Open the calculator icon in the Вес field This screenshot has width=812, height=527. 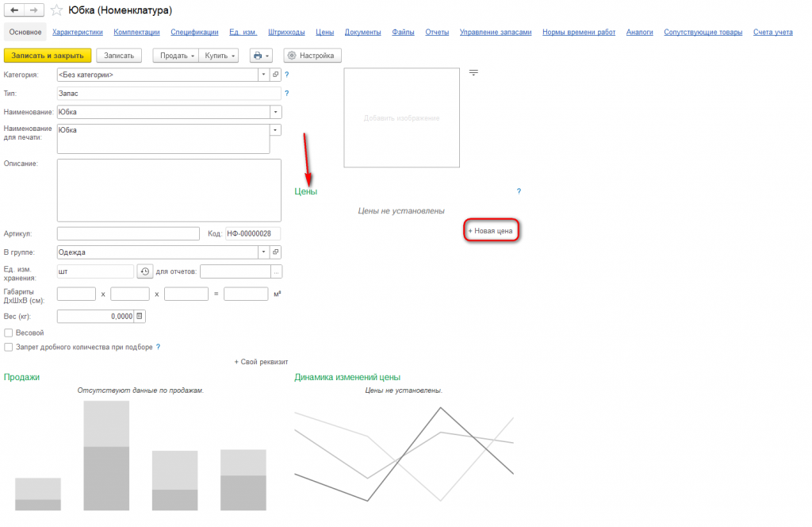(x=140, y=316)
